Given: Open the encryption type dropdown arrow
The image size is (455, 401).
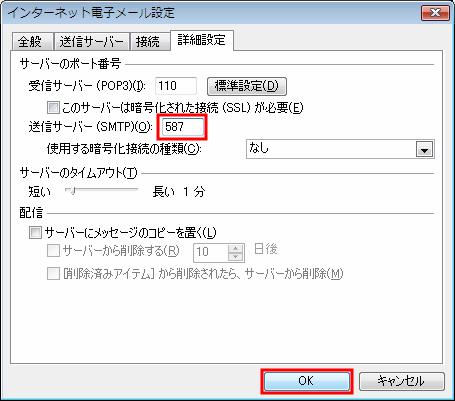Looking at the screenshot, I should coord(424,149).
